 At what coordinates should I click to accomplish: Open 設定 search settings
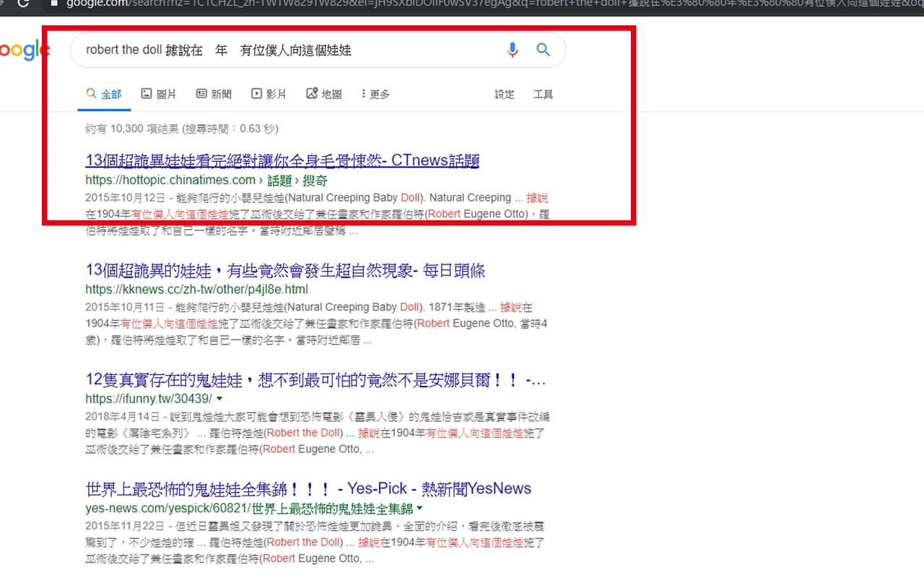click(505, 94)
